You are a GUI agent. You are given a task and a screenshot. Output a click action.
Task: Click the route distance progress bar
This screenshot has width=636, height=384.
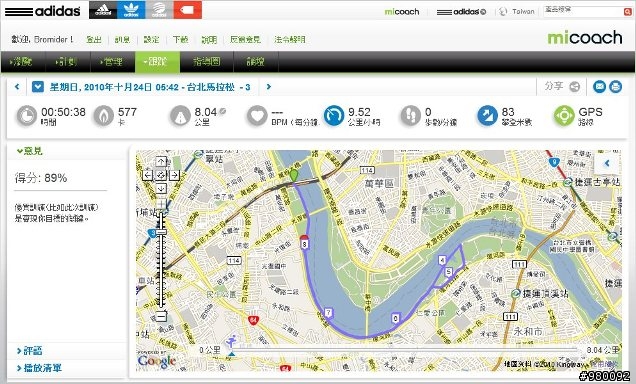click(404, 349)
